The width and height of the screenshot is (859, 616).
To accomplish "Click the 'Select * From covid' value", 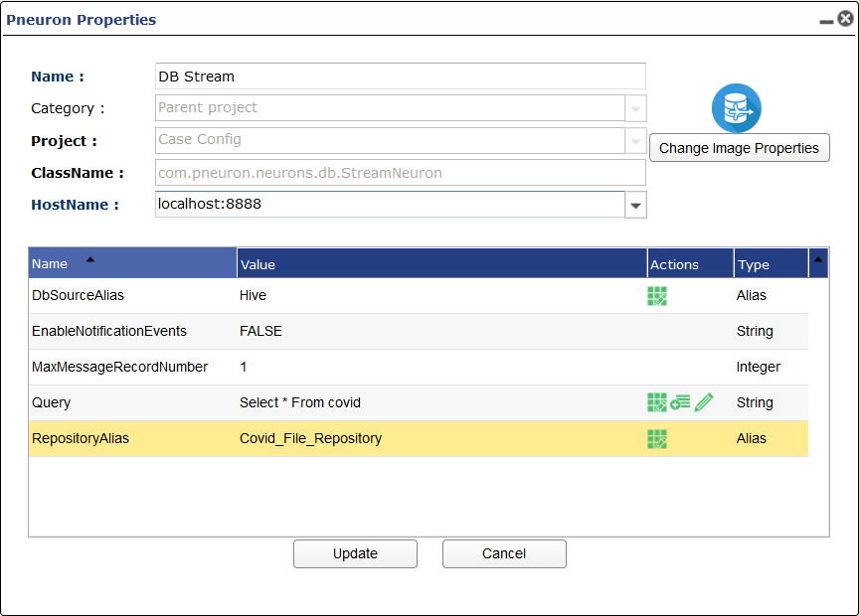I will coord(299,403).
